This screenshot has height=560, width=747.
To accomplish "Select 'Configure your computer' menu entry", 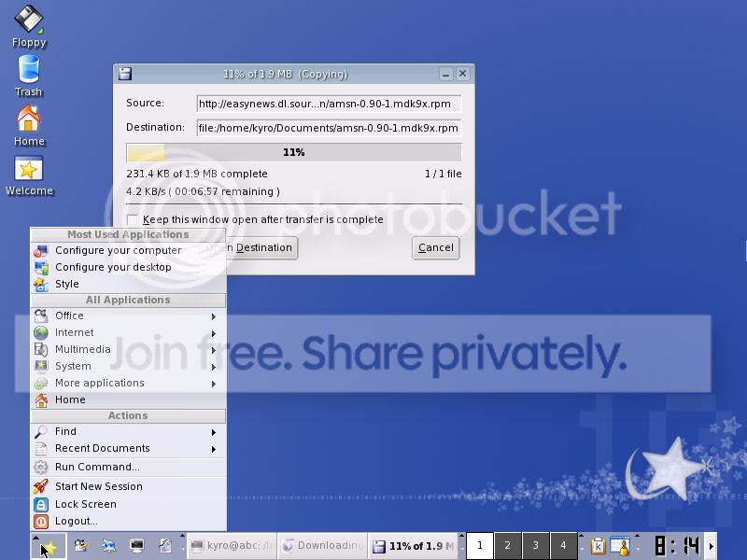I will pos(118,250).
